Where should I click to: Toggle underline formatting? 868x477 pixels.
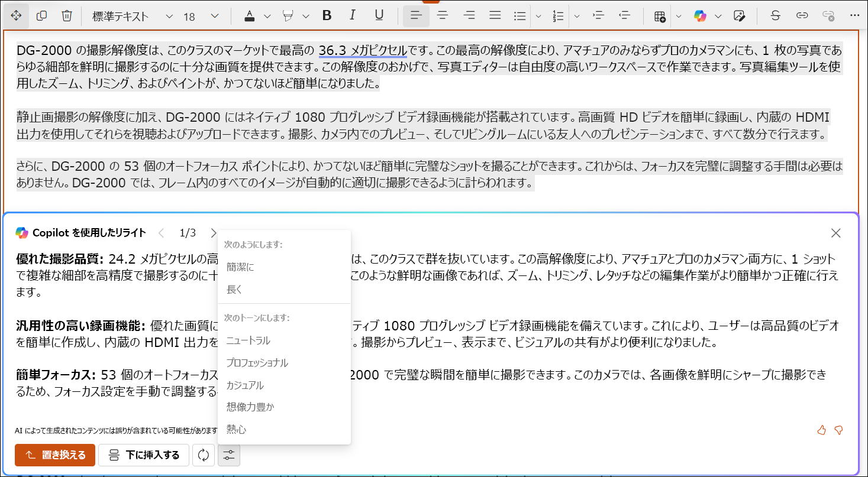pos(379,16)
